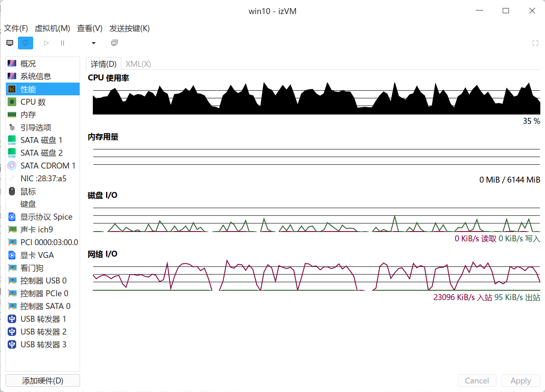
Task: Click the 内存用量 memory graph
Action: (316, 157)
